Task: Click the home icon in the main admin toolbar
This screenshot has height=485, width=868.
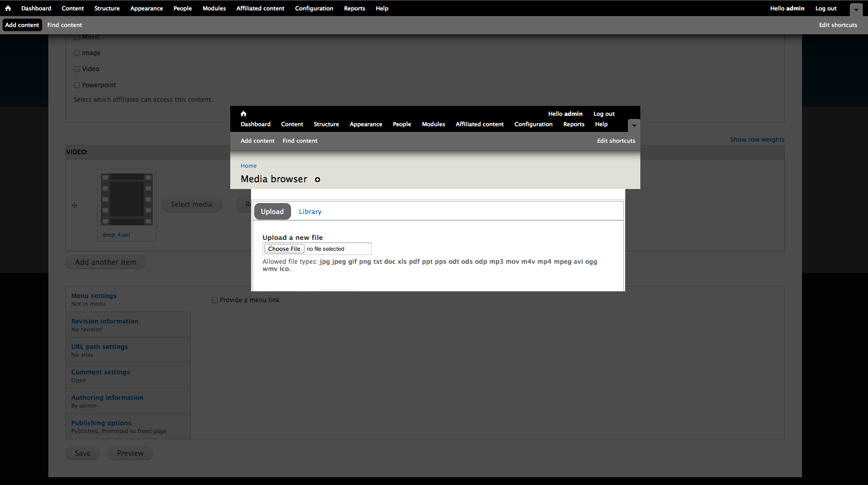Action: [x=8, y=8]
